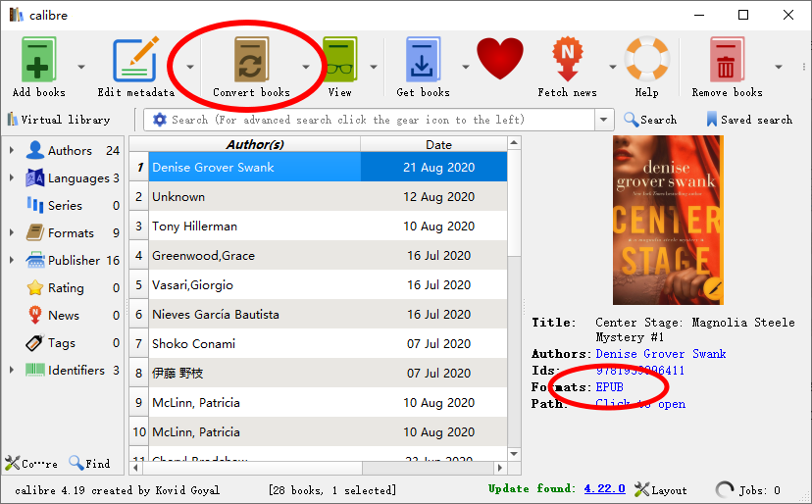Select the Unknown author row
The width and height of the screenshot is (812, 504).
(328, 197)
